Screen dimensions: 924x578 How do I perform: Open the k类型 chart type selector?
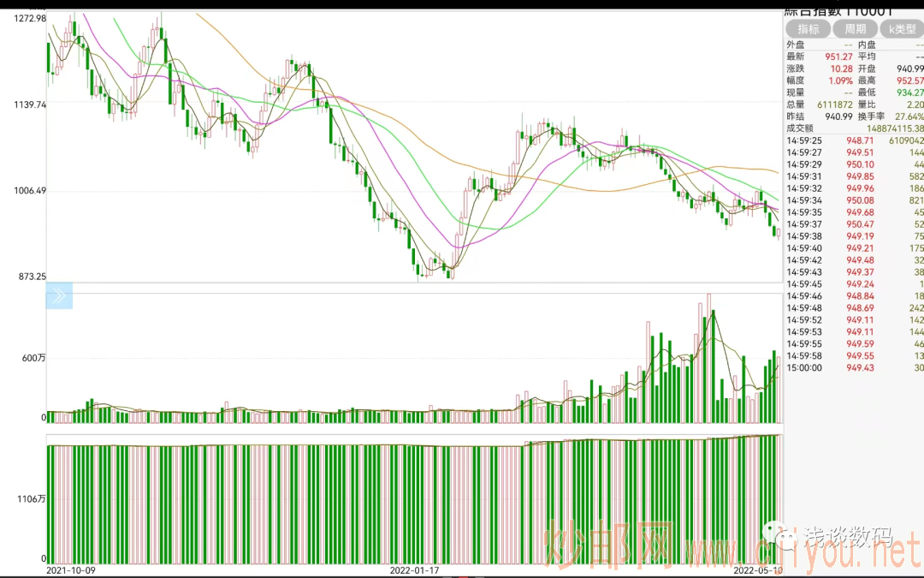point(903,29)
